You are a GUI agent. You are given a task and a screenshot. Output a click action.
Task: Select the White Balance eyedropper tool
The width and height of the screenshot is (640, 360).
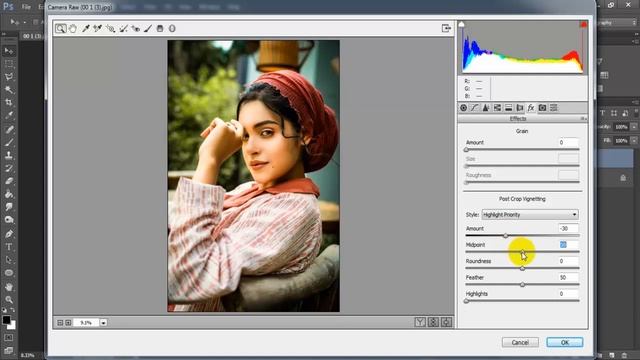pos(86,28)
